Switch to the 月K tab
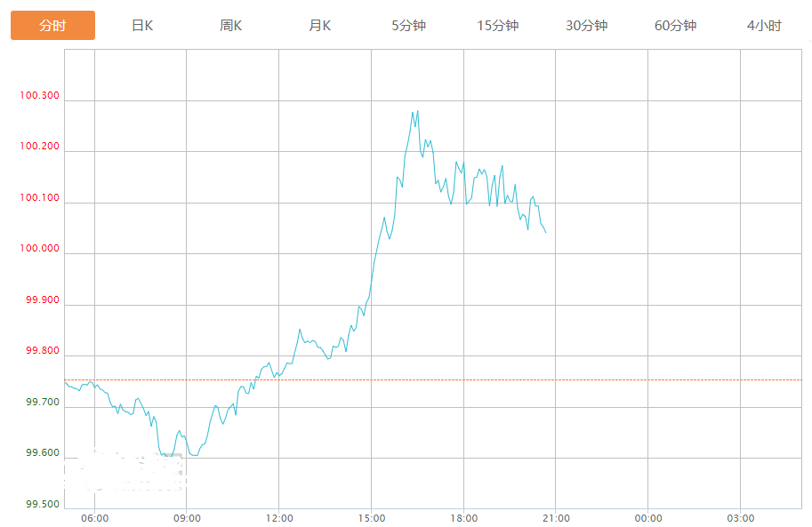Viewport: 812px width, 527px height. click(319, 26)
